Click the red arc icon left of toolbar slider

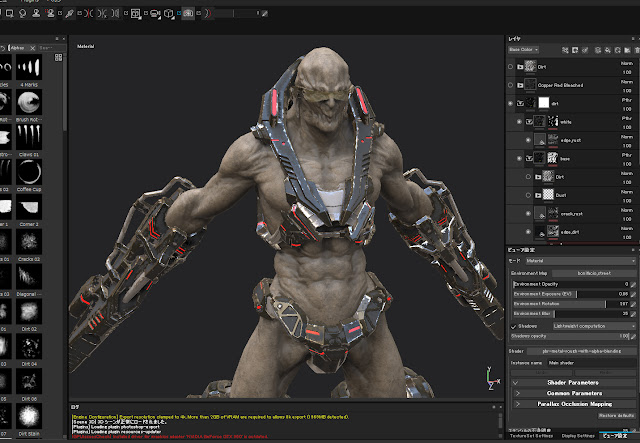208,13
